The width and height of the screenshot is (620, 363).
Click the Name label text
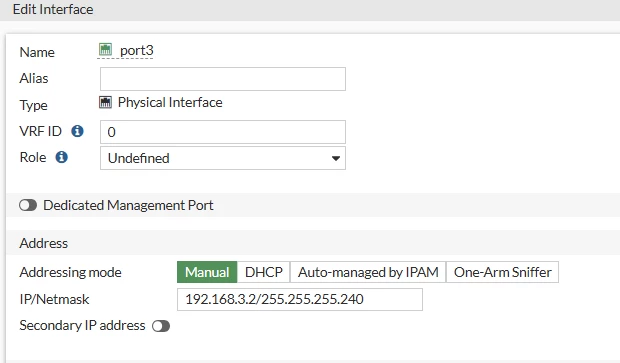point(37,52)
